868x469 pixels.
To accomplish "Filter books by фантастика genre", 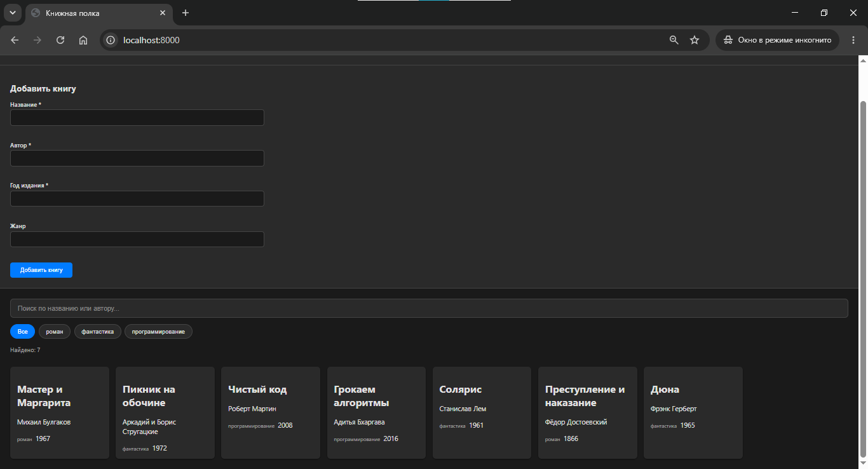I will point(97,332).
